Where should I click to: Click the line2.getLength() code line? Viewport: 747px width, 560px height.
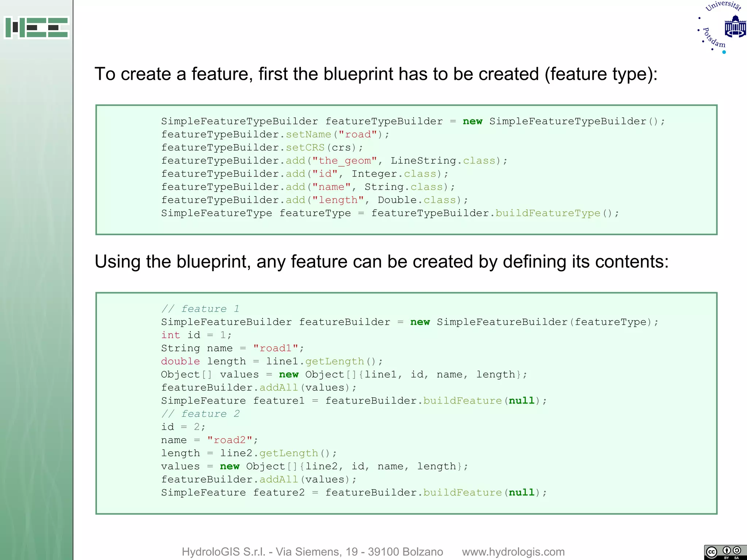point(249,453)
